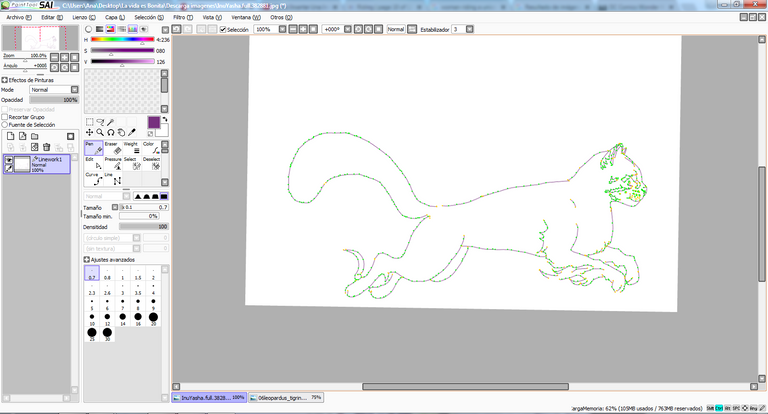Activate the Edit control point tool
This screenshot has height=414, width=768.
point(94,163)
